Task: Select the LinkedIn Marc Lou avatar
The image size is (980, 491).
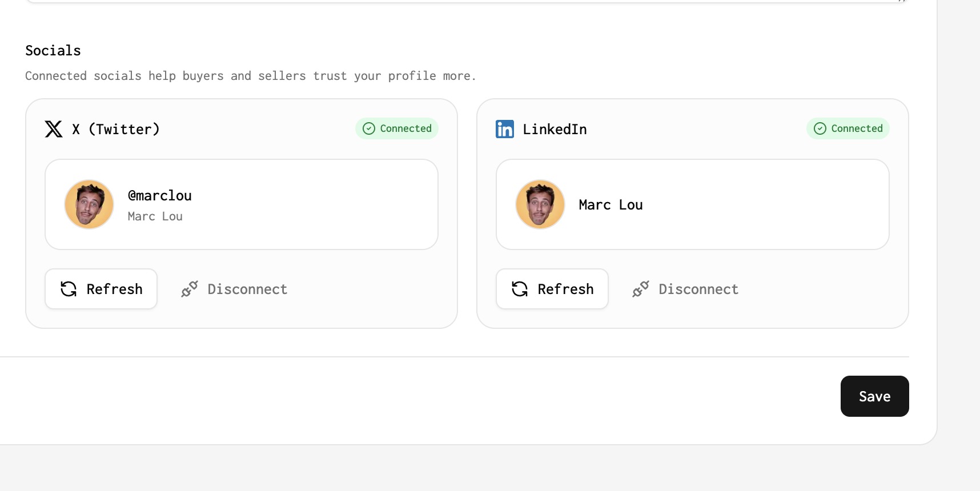Action: pos(540,204)
